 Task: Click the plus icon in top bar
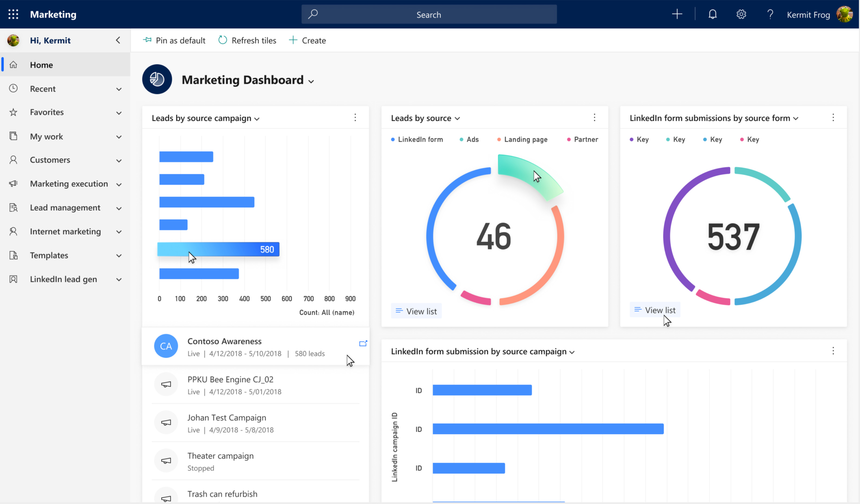point(677,14)
